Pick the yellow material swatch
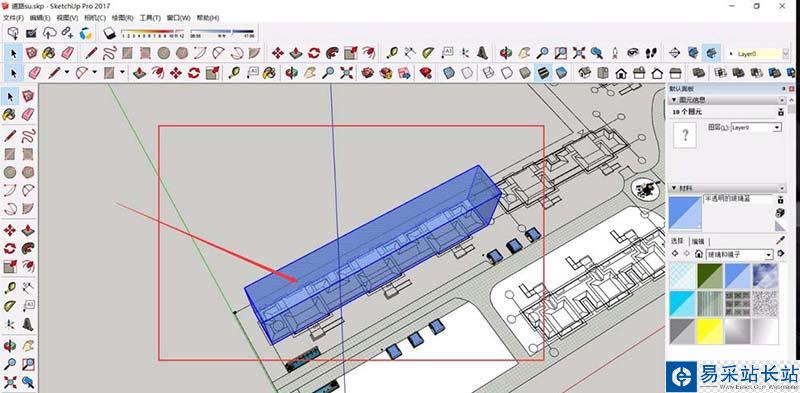The height and width of the screenshot is (393, 800). click(710, 331)
